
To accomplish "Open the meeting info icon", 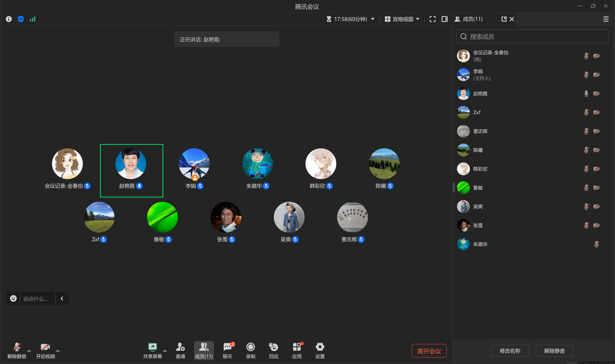I will 9,19.
